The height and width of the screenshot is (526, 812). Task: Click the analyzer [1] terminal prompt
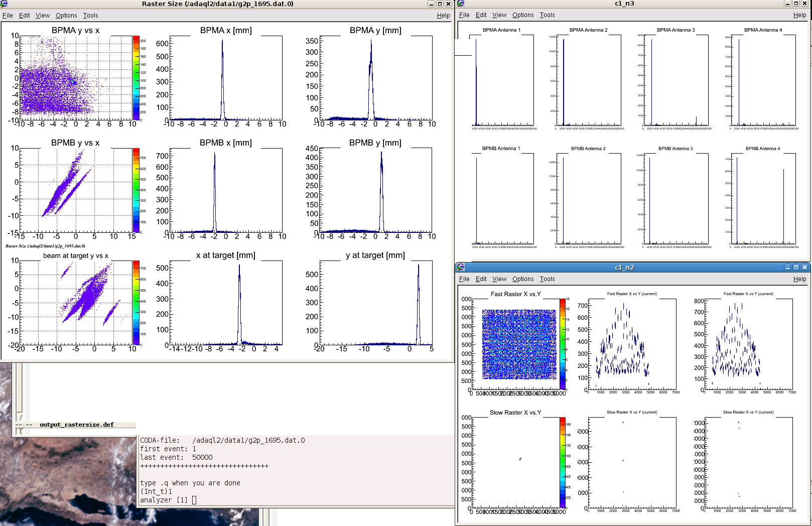tap(168, 500)
